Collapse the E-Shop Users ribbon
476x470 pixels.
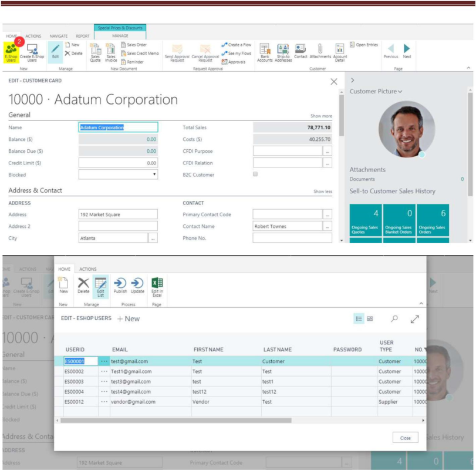(421, 303)
